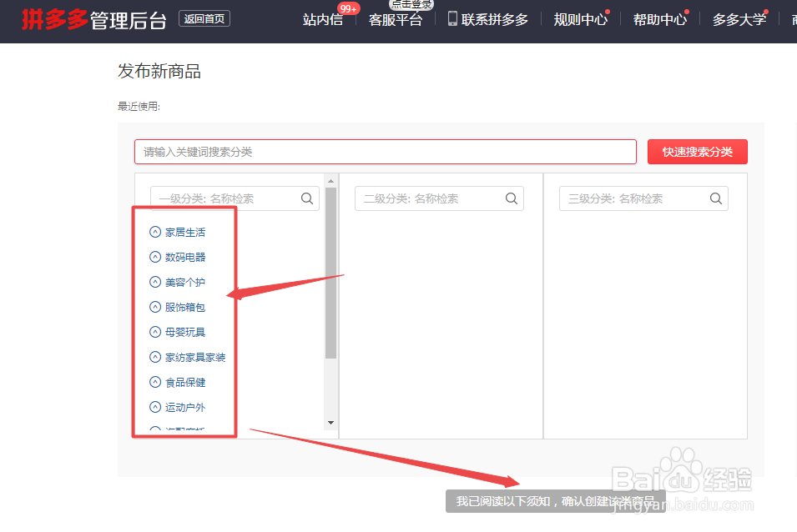797x532 pixels.
Task: Select the 运动户外 category
Action: pyautogui.click(x=185, y=407)
